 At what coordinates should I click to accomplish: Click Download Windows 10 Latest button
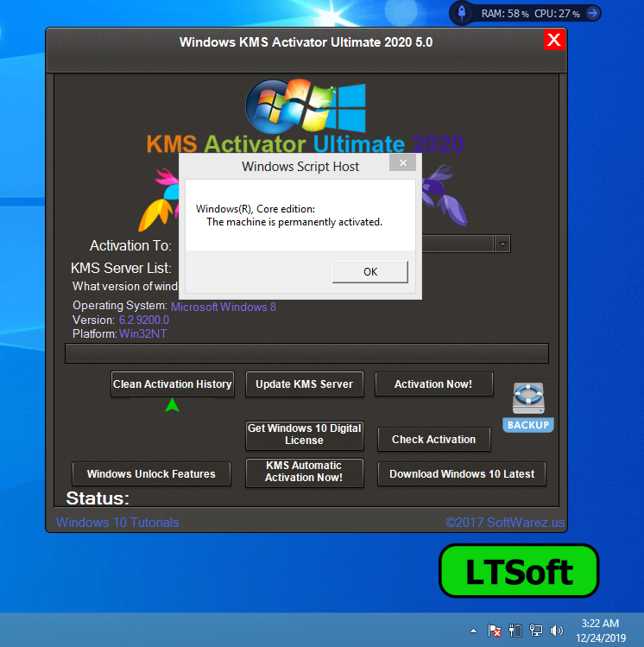(x=462, y=473)
